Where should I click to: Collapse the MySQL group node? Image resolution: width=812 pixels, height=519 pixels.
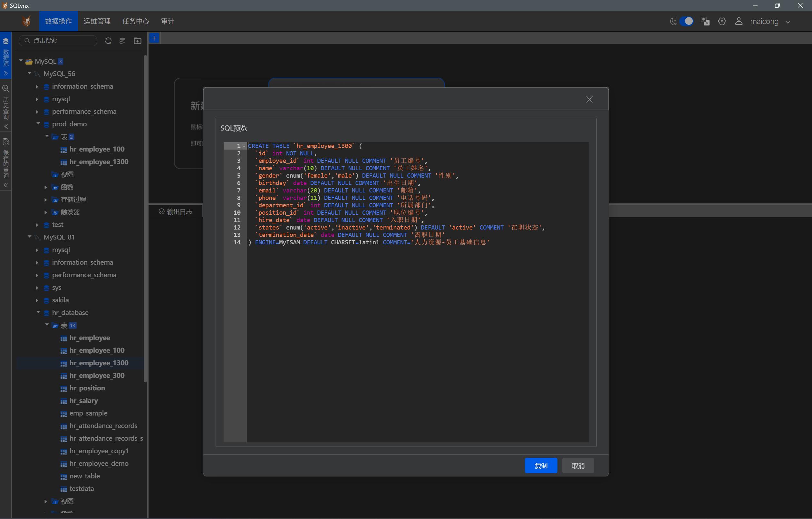coord(21,61)
